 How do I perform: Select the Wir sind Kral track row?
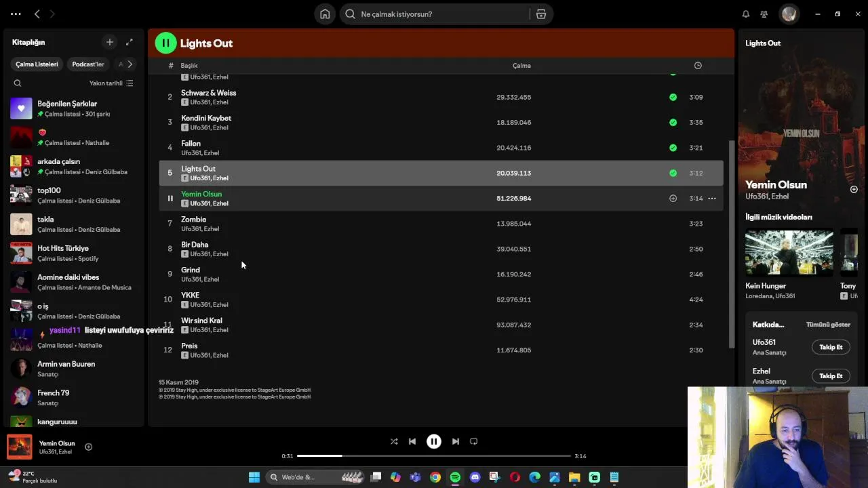pos(441,325)
